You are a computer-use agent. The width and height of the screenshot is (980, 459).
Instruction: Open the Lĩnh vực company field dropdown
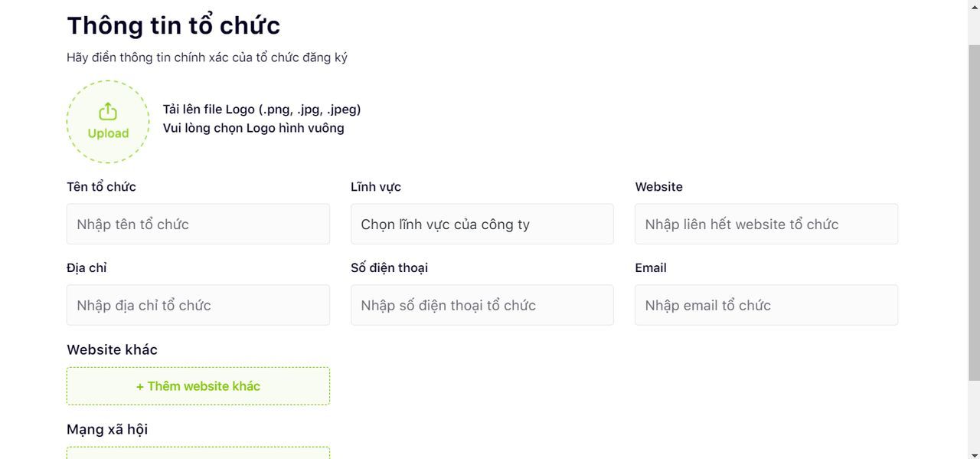pyautogui.click(x=482, y=224)
